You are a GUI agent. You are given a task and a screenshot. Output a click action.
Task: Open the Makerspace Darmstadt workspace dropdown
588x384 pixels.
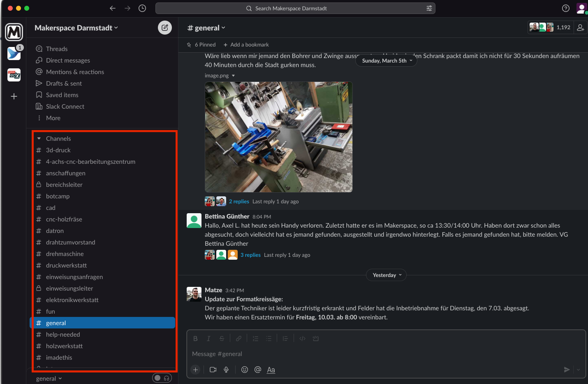coord(76,28)
